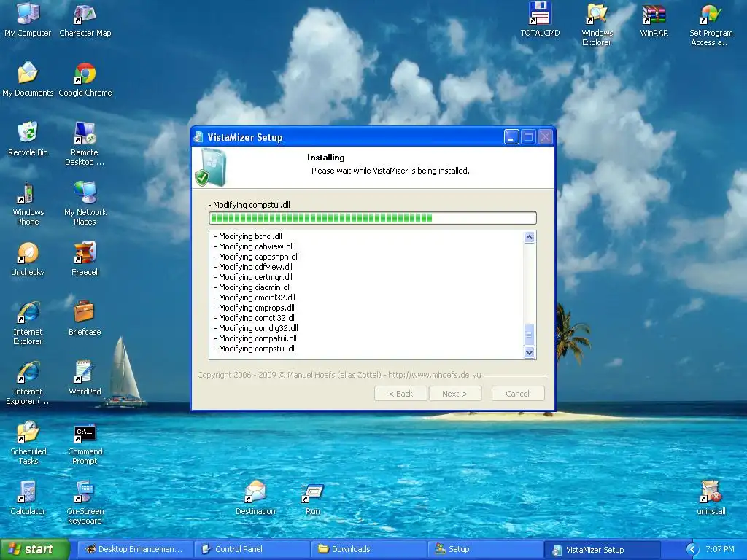Open the Start menu

pyautogui.click(x=34, y=549)
